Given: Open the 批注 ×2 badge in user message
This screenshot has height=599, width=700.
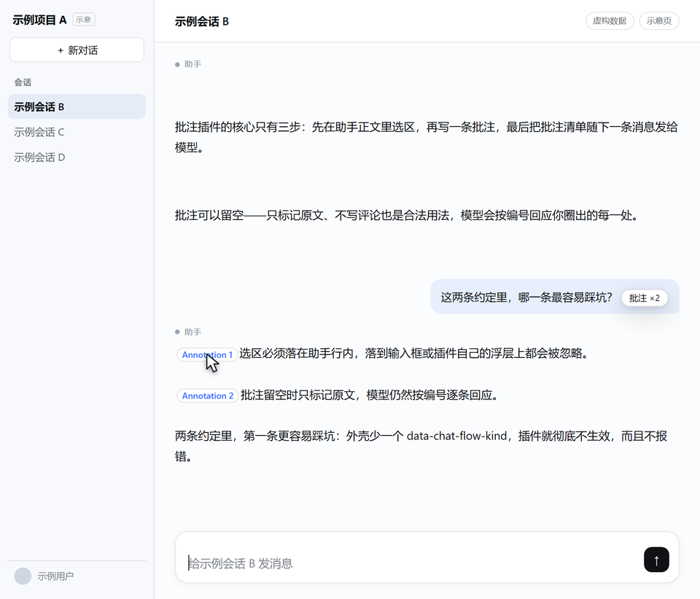Looking at the screenshot, I should tap(644, 298).
